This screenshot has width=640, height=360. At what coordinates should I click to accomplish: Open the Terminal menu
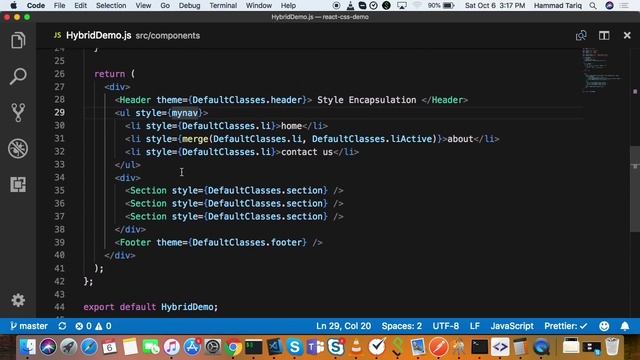click(223, 5)
